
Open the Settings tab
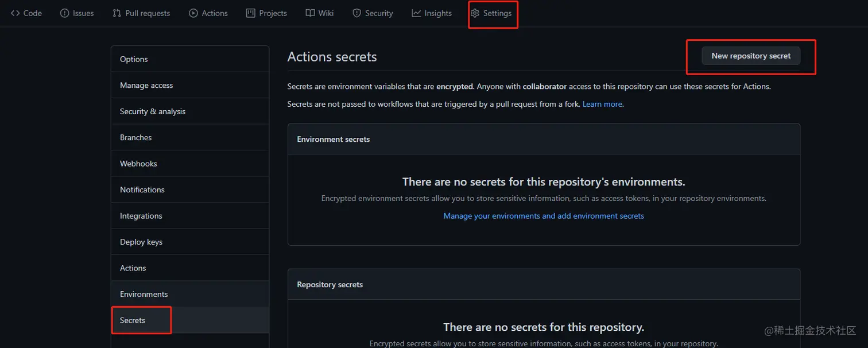pos(491,13)
